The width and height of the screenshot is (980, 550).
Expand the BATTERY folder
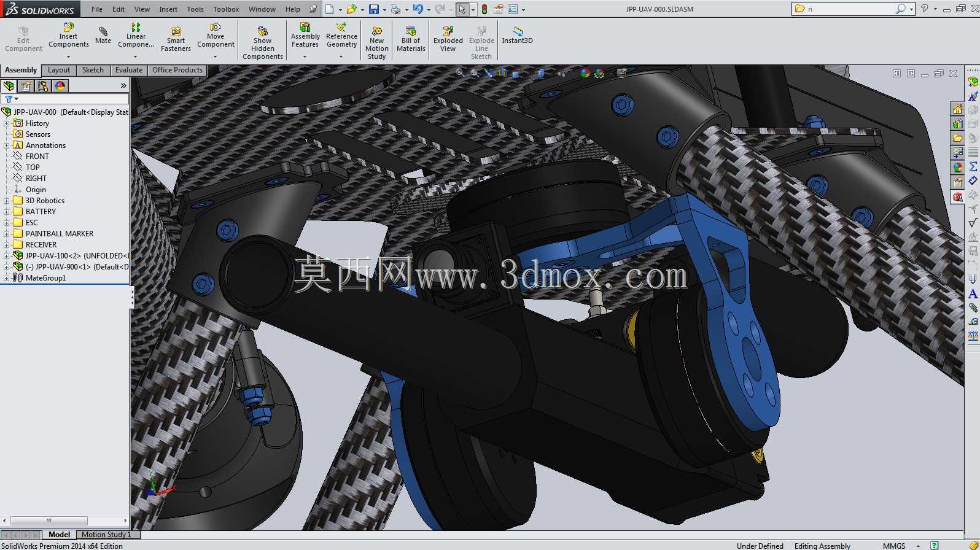7,212
